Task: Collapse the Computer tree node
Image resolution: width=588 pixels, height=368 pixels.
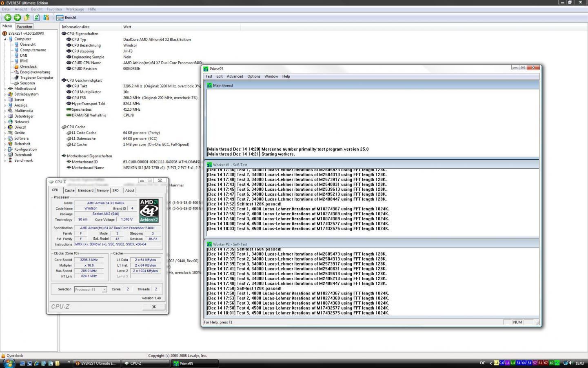Action: [5, 39]
